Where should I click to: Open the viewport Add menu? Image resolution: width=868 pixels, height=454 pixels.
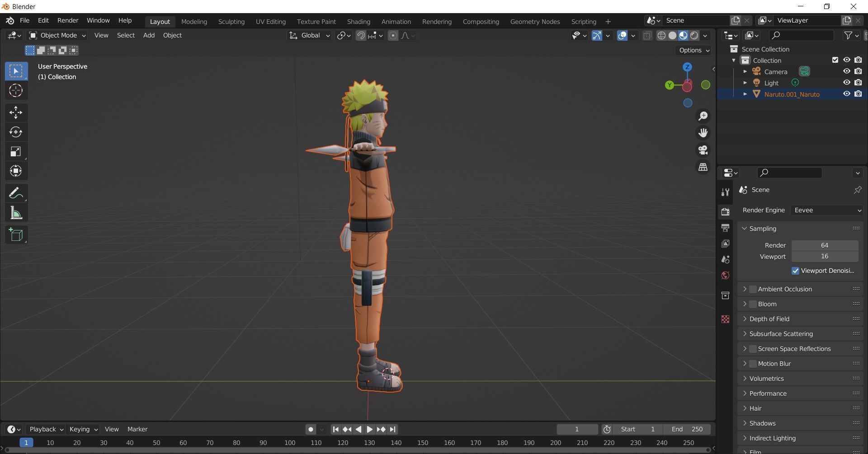click(149, 35)
